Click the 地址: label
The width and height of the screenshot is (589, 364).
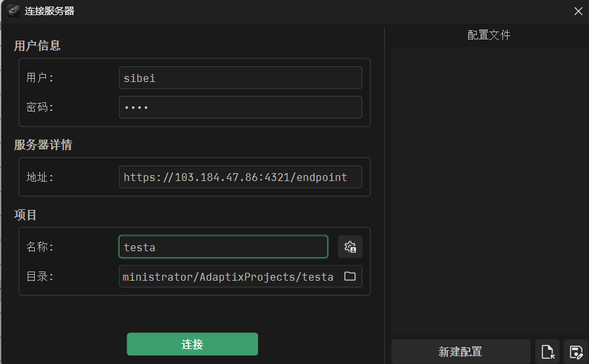40,177
